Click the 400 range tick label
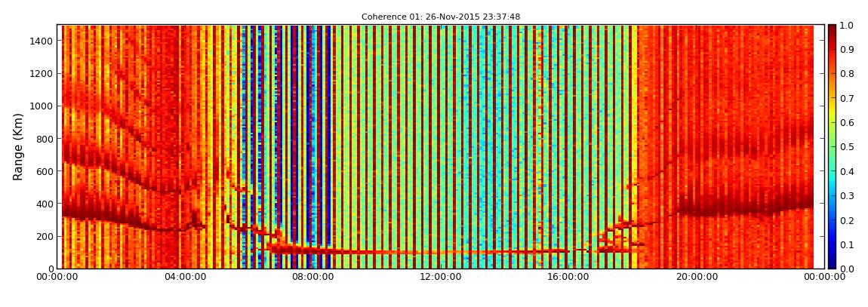This screenshot has height=307, width=868. point(45,204)
